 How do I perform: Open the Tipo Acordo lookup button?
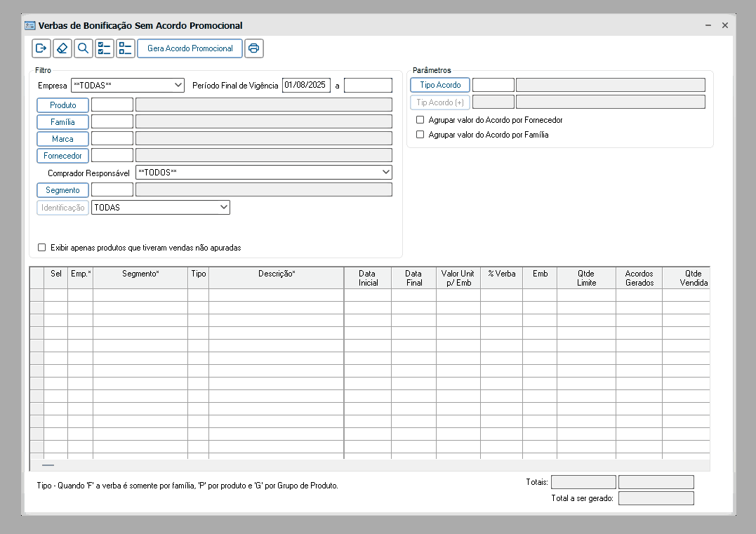pyautogui.click(x=440, y=85)
